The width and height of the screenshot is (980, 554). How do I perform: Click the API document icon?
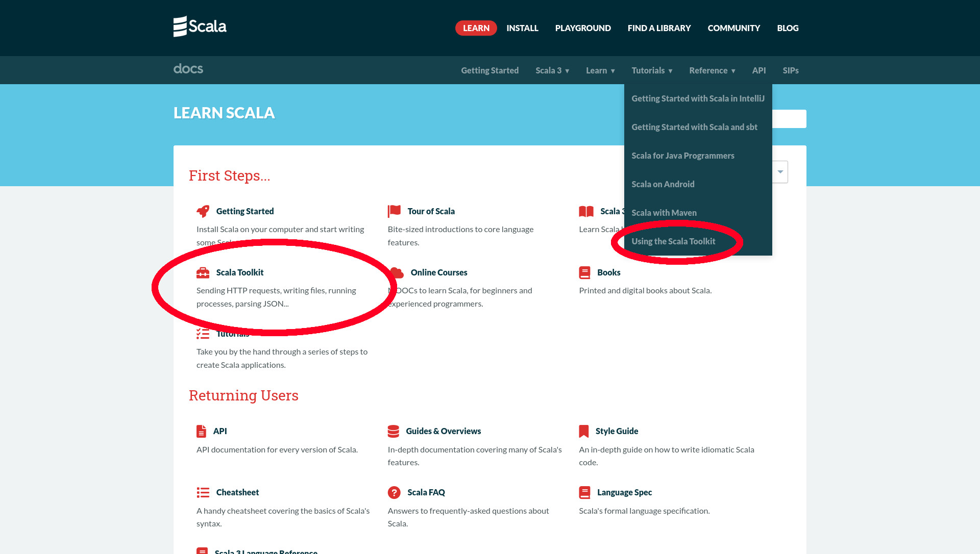201,431
